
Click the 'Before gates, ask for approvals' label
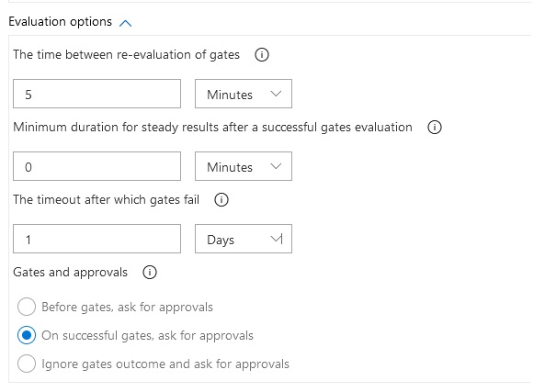coord(127,308)
